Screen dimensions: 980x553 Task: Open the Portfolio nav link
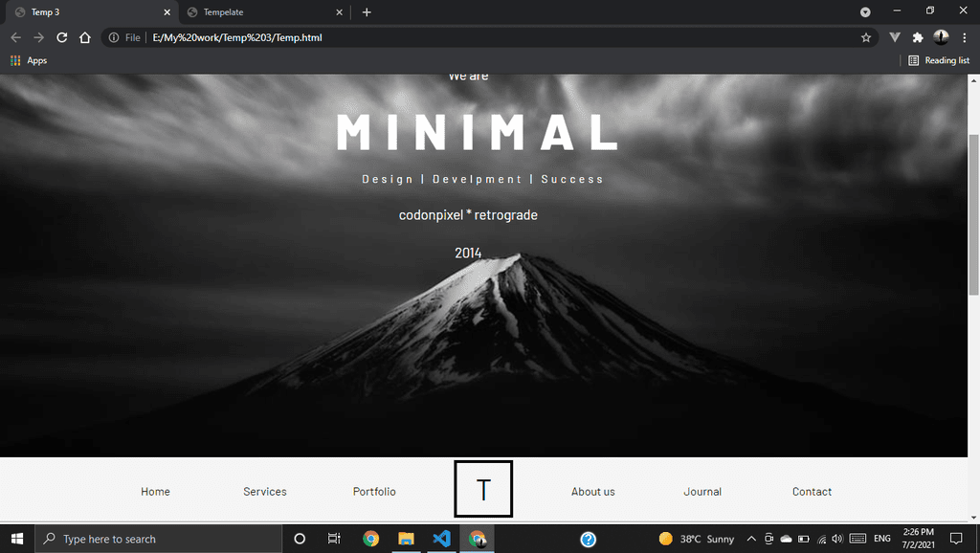[x=374, y=492]
